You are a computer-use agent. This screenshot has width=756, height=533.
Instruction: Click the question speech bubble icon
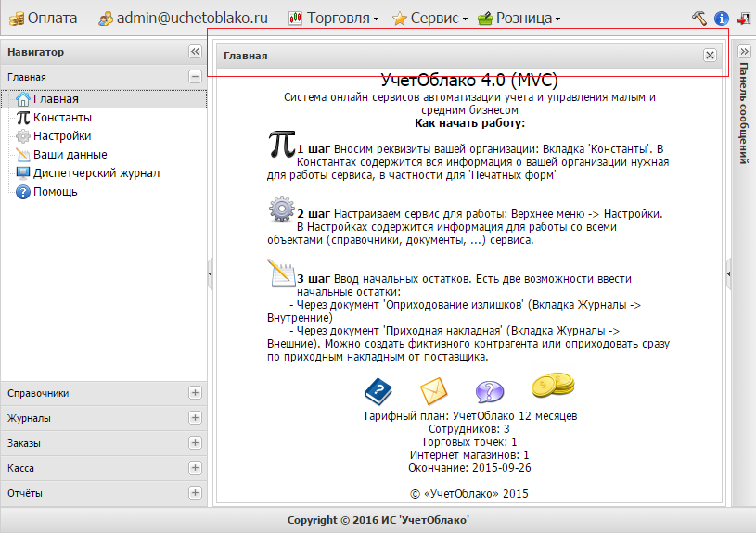[x=490, y=391]
